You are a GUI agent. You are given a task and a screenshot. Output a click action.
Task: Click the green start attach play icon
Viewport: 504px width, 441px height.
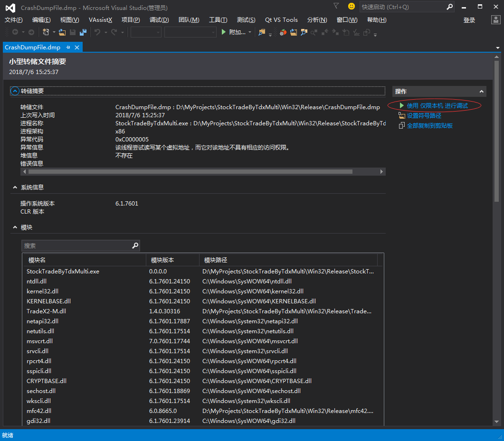pyautogui.click(x=224, y=32)
